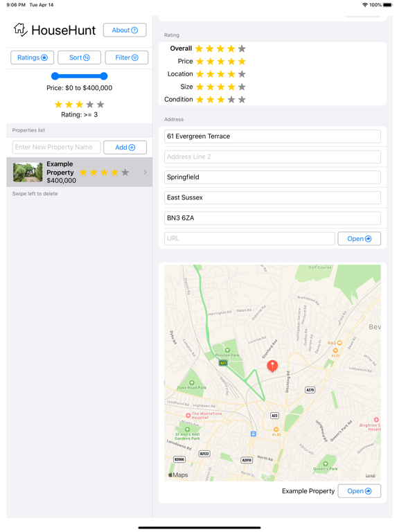
Task: Set Overall rating to one star
Action: coord(199,49)
